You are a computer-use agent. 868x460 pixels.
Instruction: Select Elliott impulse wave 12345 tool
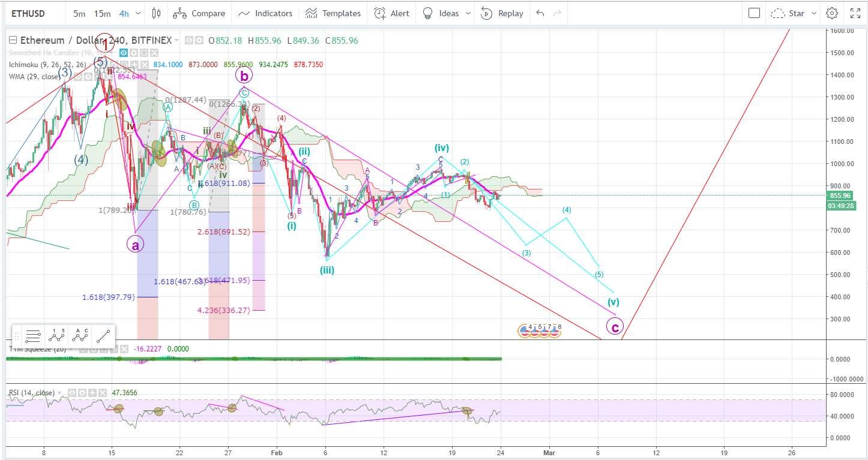(x=57, y=335)
